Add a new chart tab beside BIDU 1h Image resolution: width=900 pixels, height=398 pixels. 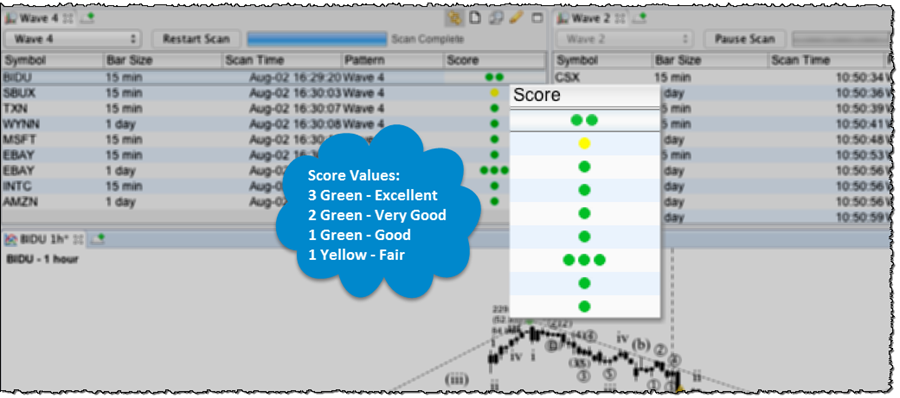[x=98, y=238]
